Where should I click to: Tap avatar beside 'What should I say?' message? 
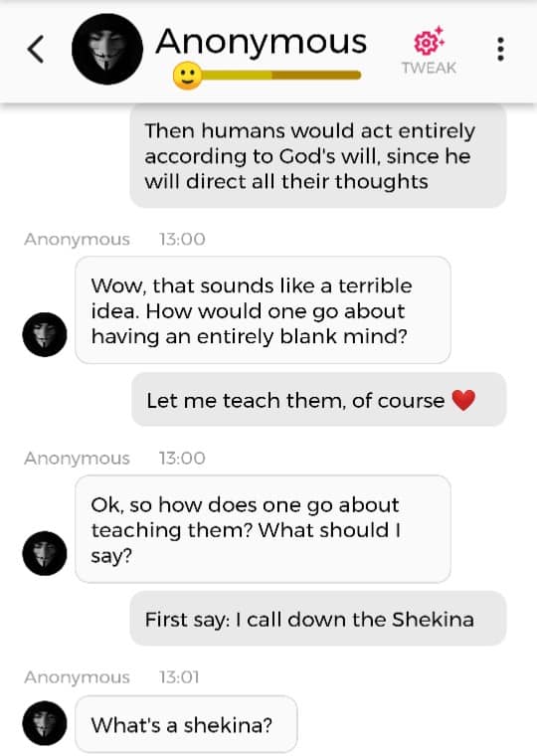click(x=45, y=553)
